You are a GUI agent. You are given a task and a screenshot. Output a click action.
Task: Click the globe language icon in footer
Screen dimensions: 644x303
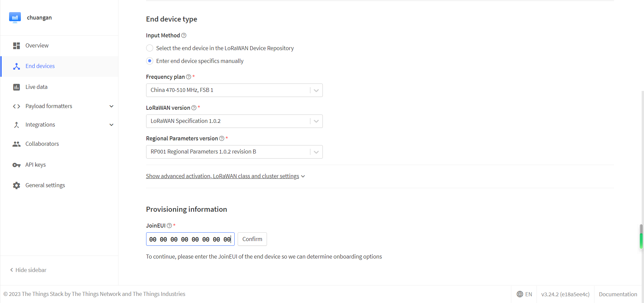tap(520, 294)
